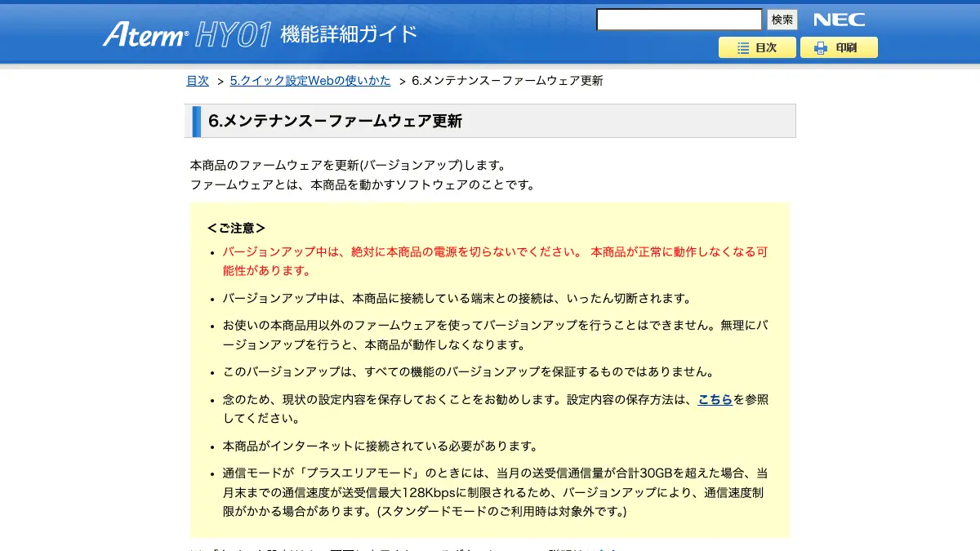Click the Aterm HY01 logo
The height and width of the screenshot is (551, 980).
186,34
